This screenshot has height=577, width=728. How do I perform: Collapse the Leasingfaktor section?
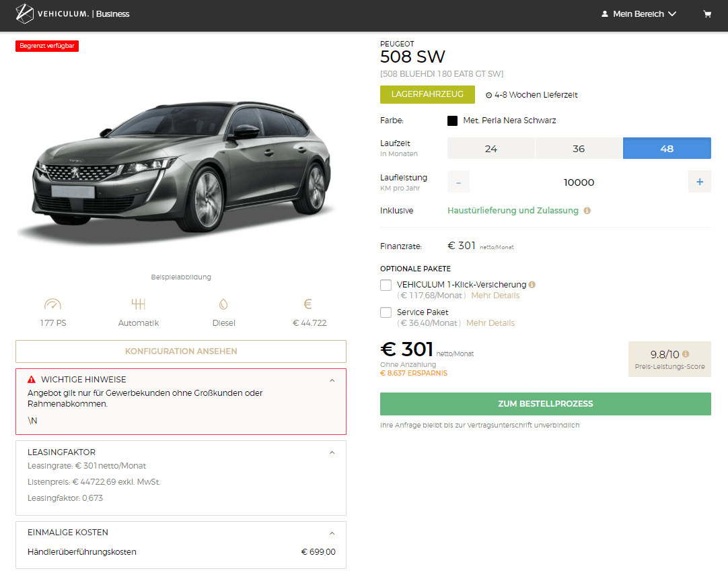[x=332, y=452]
